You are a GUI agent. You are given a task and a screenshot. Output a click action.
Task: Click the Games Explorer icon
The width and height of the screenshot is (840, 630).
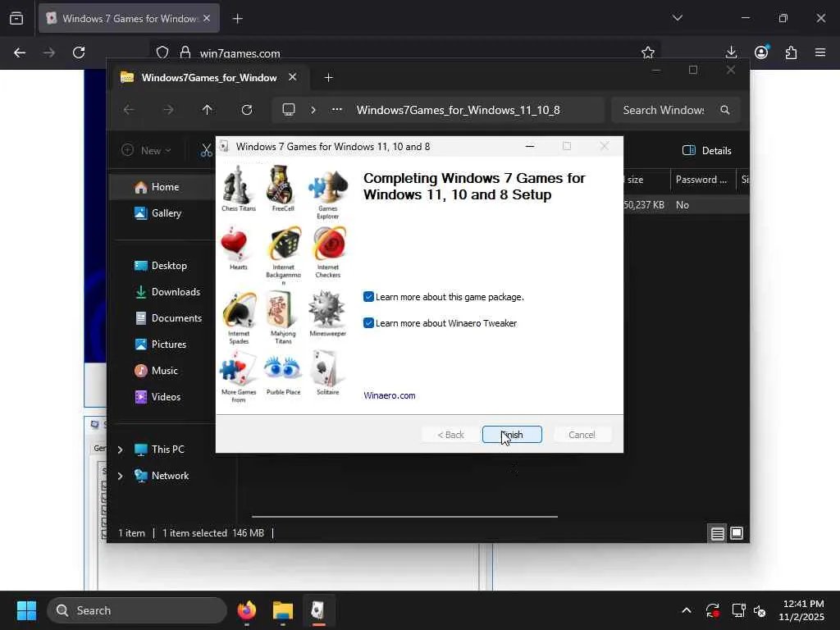click(x=328, y=186)
